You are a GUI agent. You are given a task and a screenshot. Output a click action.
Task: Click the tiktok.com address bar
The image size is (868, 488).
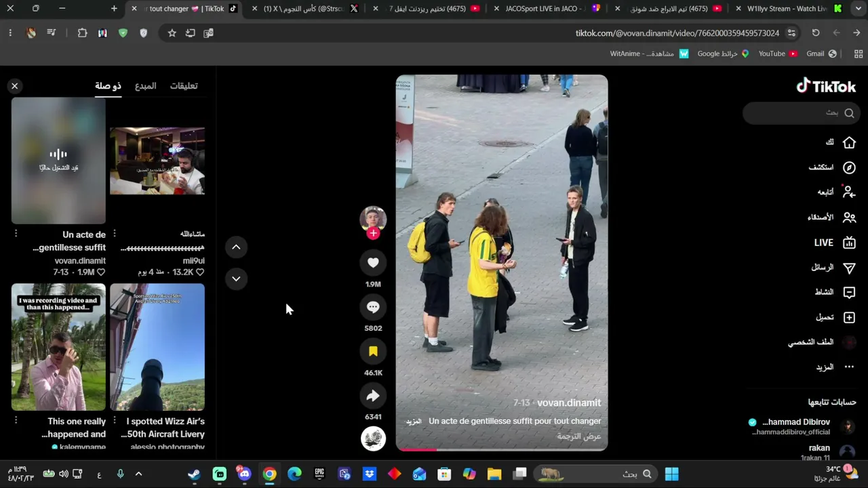pos(677,33)
